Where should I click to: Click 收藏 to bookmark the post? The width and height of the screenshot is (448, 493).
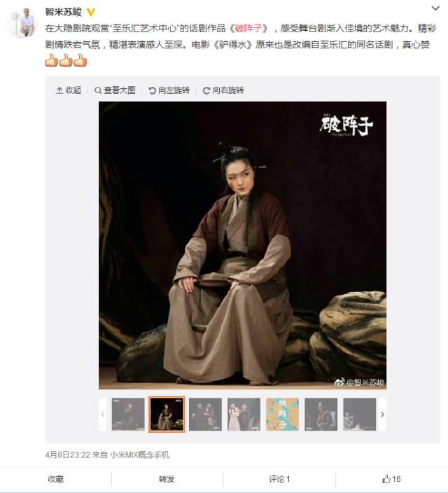[55, 479]
